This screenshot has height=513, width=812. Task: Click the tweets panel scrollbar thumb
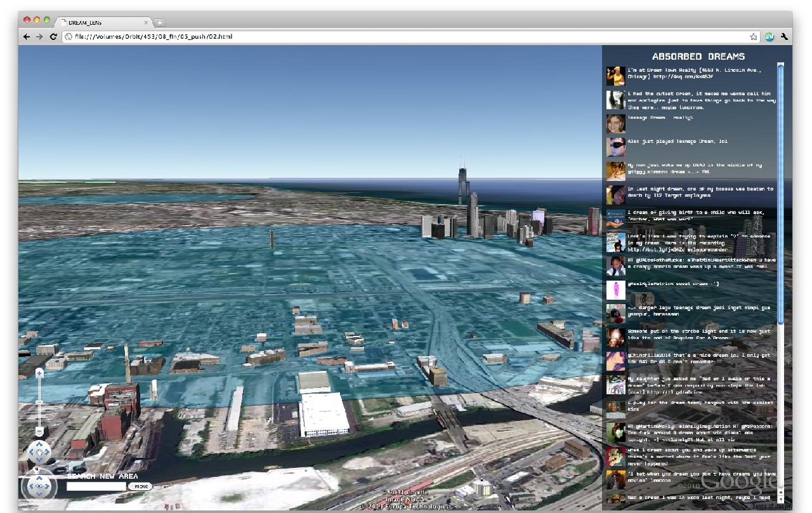(x=781, y=194)
